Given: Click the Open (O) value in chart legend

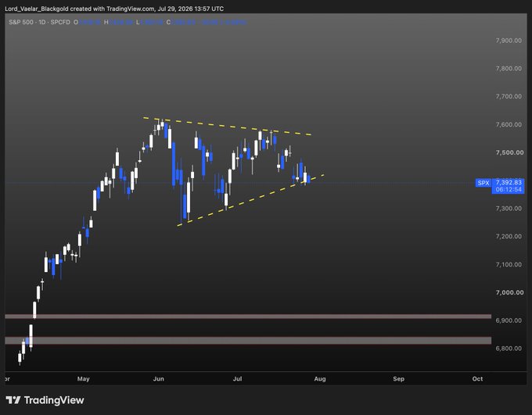Looking at the screenshot, I should coord(90,23).
